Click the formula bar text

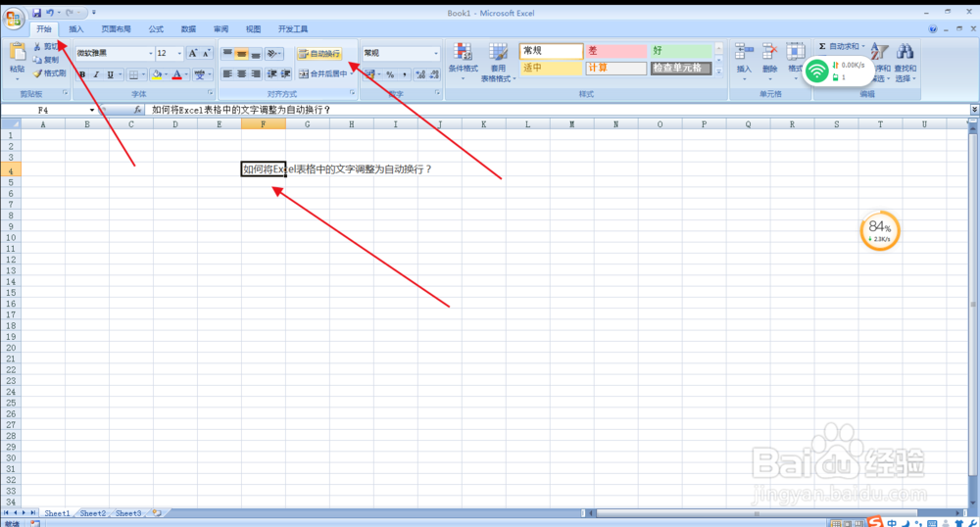point(241,110)
